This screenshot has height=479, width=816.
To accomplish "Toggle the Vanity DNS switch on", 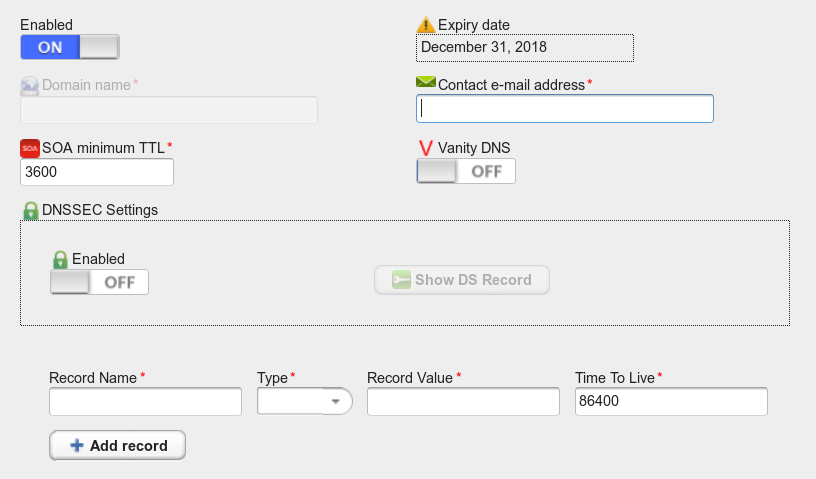I will click(x=466, y=171).
